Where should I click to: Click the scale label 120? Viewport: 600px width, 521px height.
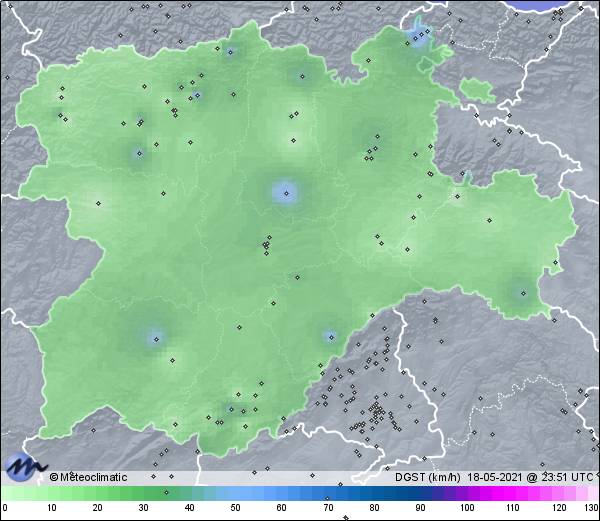[559, 508]
